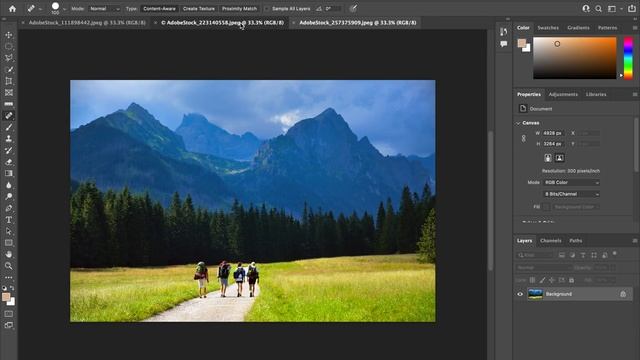The width and height of the screenshot is (640, 360).
Task: Switch to AdobeStock_257375909.jpeg document tab
Action: (358, 22)
